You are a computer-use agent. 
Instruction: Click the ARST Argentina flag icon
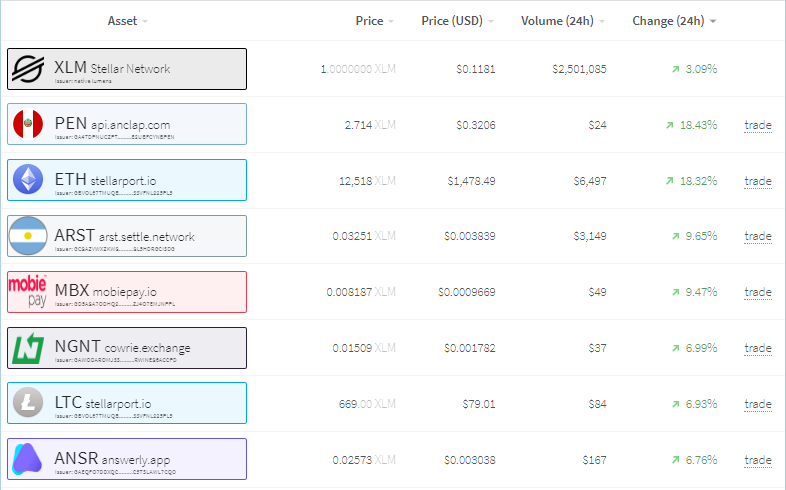click(x=28, y=235)
